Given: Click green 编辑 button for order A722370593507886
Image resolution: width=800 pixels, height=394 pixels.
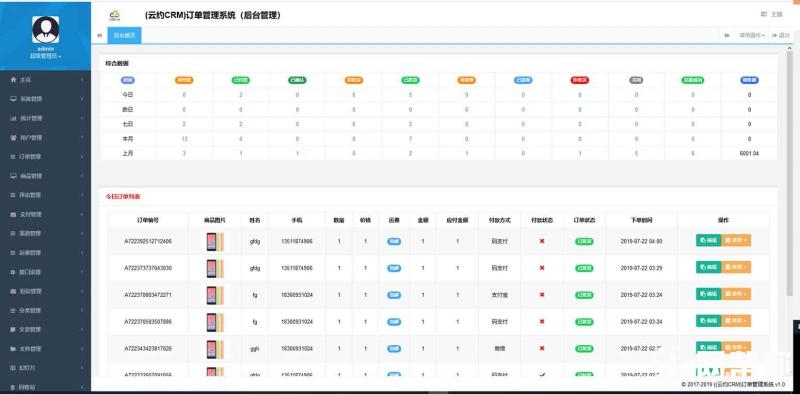Looking at the screenshot, I should (x=708, y=321).
